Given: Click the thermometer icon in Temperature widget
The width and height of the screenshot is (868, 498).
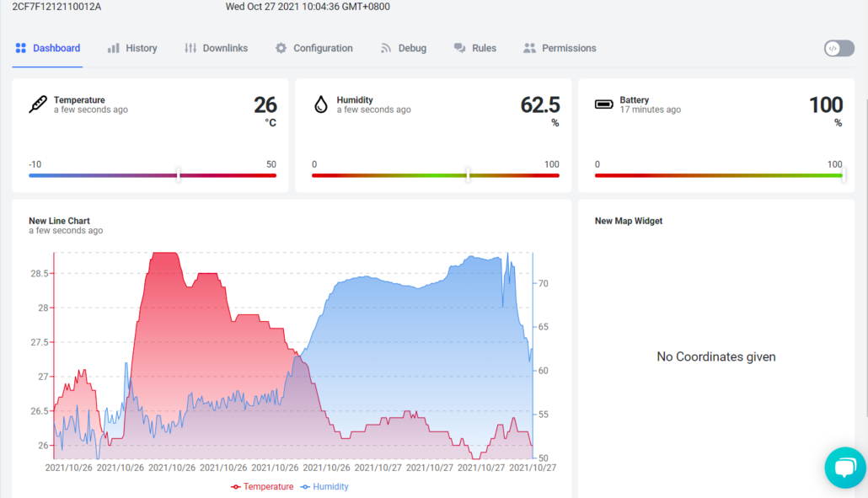Looking at the screenshot, I should 38,105.
